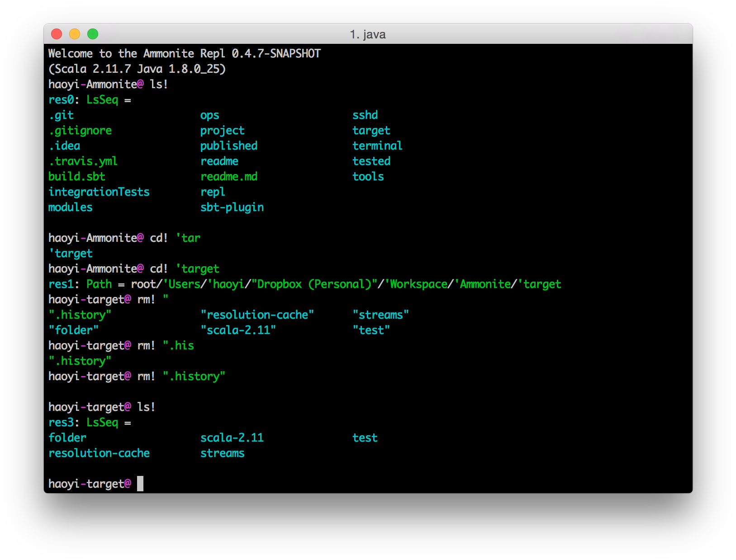Viewport: 736px width, 560px height.
Task: Select the sshd entry in the listing
Action: tap(365, 115)
